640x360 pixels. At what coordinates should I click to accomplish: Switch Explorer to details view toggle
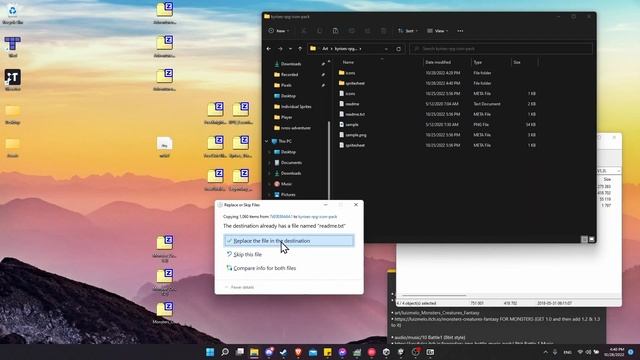tap(584, 240)
